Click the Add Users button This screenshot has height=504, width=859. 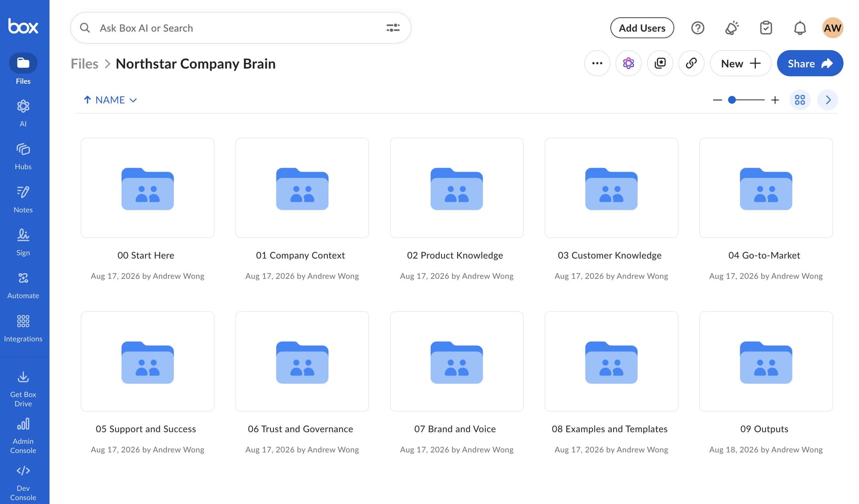click(x=642, y=28)
